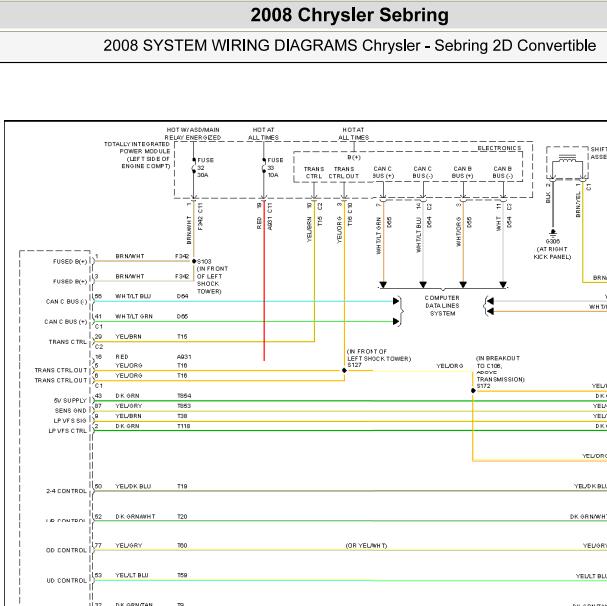This screenshot has height=606, width=607.
Task: Select the 'LP VFS CTRL' pin label
Action: pyautogui.click(x=68, y=431)
